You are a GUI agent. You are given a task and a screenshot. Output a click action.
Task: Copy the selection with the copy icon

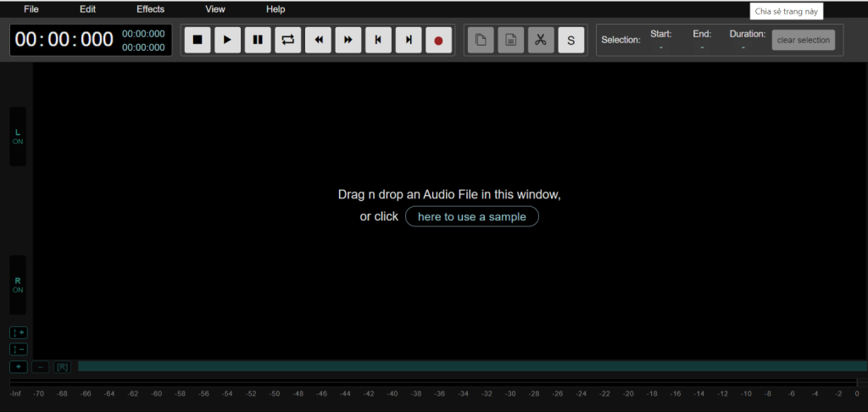[x=481, y=40]
